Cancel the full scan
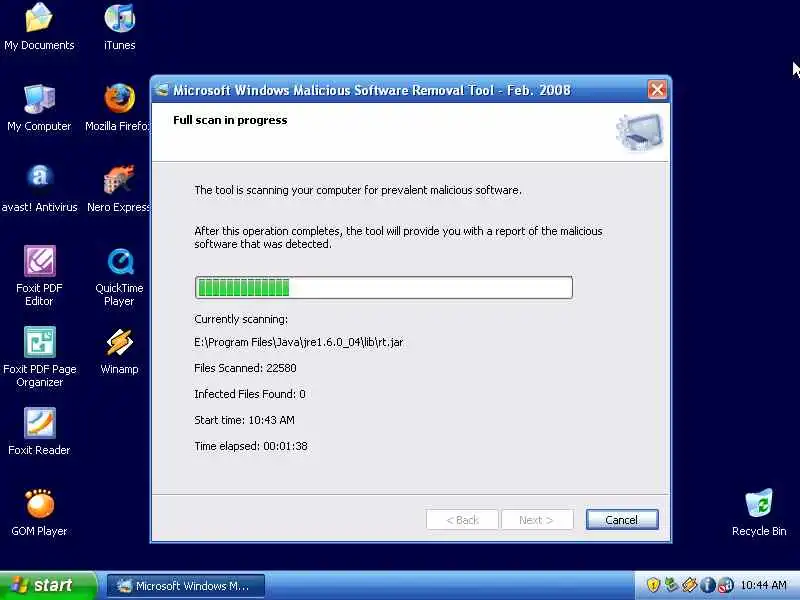The width and height of the screenshot is (800, 600). [x=622, y=519]
